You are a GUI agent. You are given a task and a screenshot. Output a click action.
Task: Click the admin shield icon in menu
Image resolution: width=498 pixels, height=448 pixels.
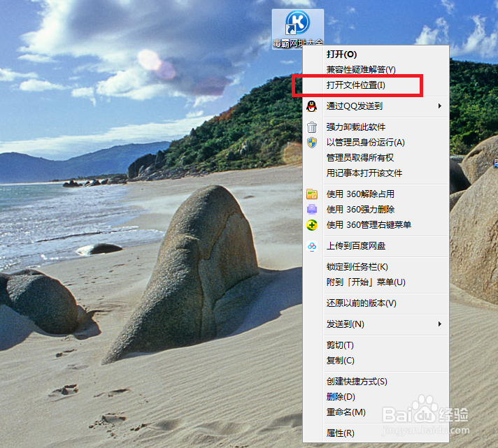coord(312,143)
